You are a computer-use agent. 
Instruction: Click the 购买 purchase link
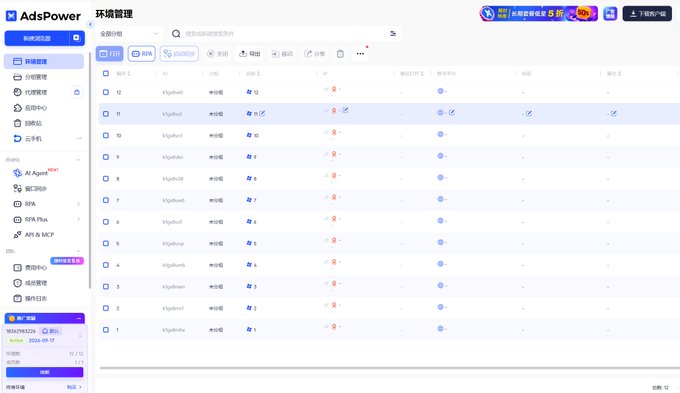[74, 387]
